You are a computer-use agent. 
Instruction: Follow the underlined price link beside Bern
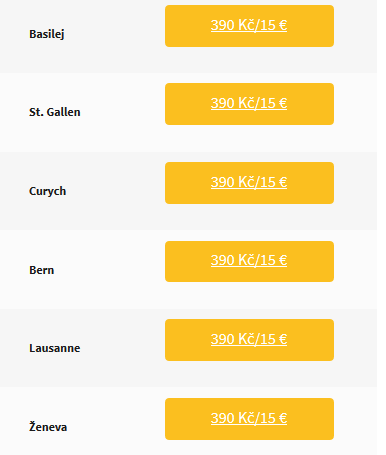(x=249, y=260)
